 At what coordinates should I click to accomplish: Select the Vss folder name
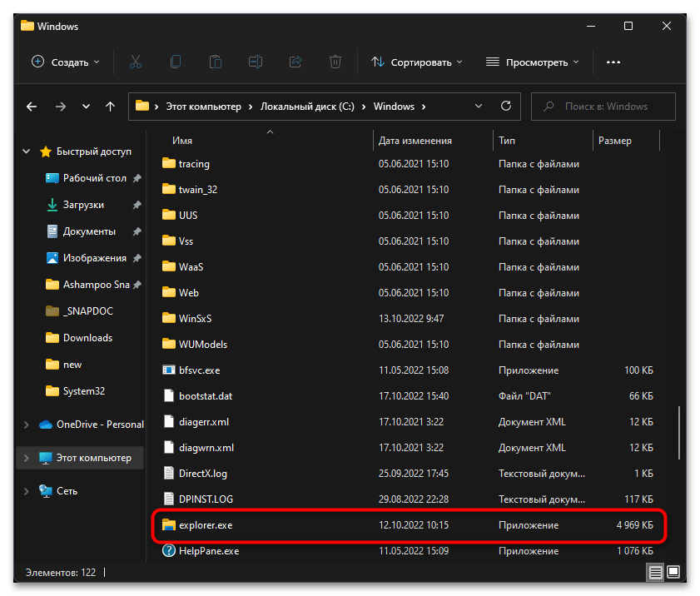click(x=186, y=241)
